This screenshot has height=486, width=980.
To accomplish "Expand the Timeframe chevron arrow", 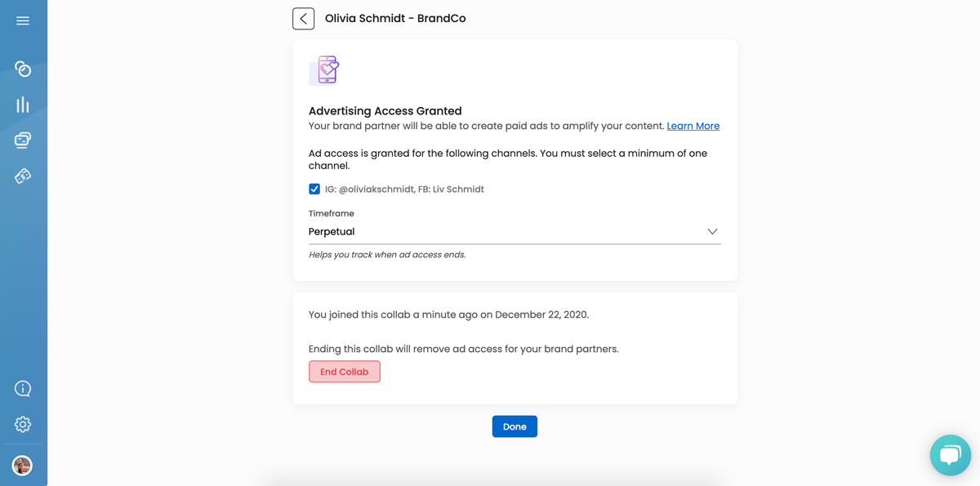I will coord(712,232).
